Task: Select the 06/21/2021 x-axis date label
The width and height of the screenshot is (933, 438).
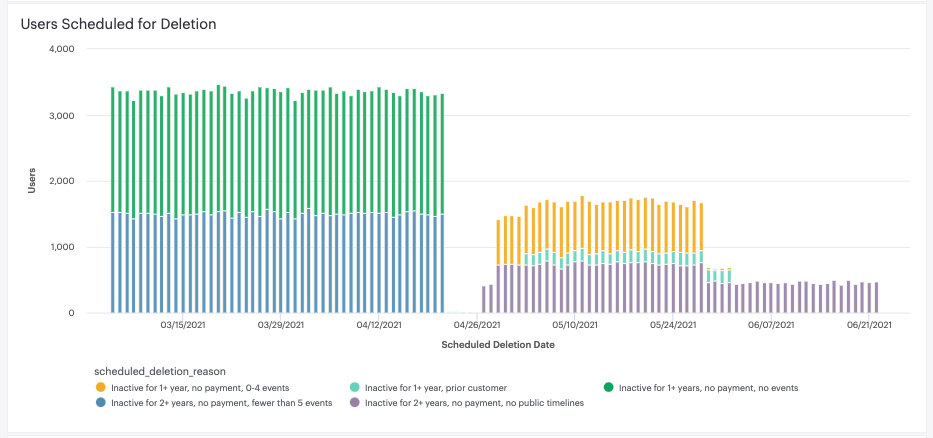Action: point(871,325)
